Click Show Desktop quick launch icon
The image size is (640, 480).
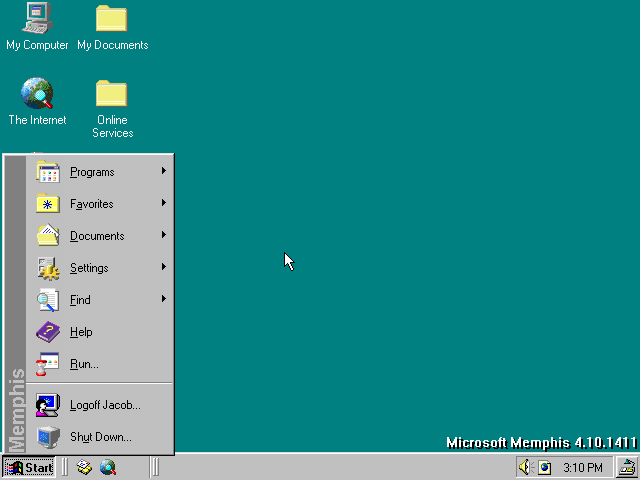[x=84, y=467]
